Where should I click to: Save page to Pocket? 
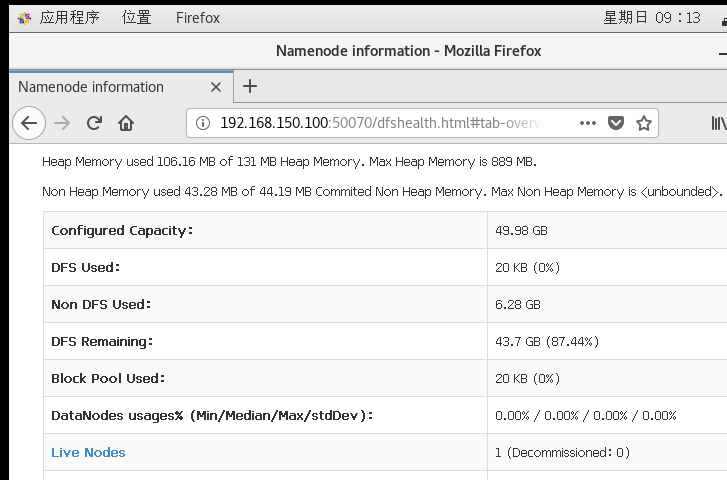617,123
